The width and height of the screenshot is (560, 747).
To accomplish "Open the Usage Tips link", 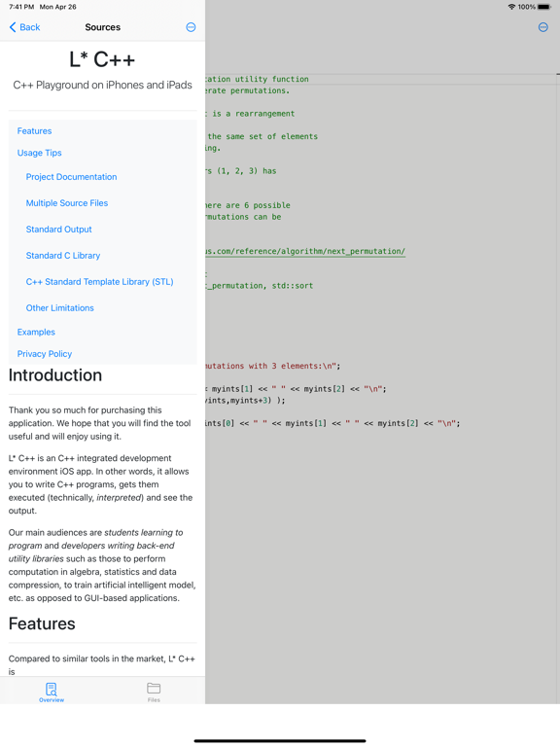I will tap(40, 153).
